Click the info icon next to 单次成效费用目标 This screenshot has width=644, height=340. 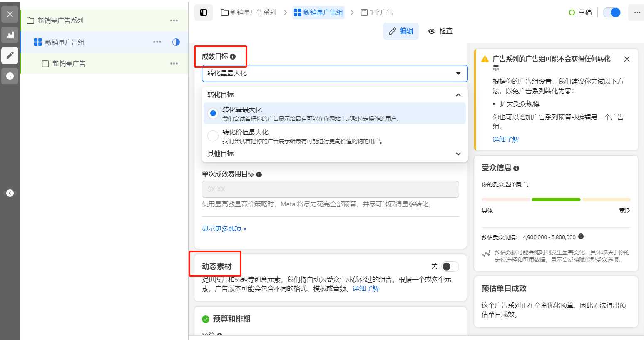259,174
